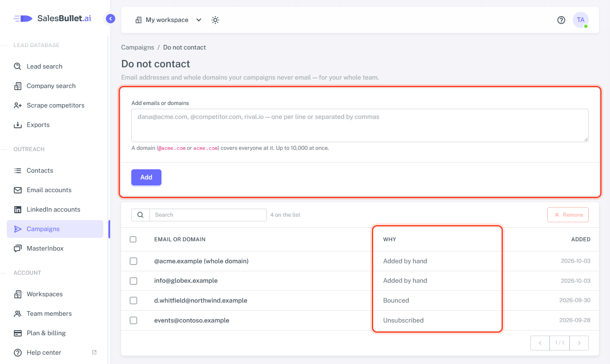Click the Exports download icon
This screenshot has width=610, height=364.
pyautogui.click(x=18, y=125)
